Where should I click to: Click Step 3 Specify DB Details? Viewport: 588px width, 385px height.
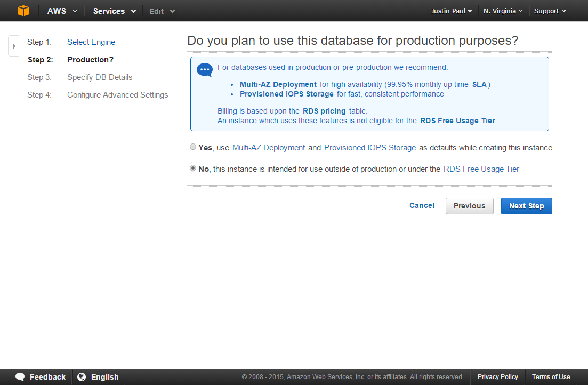pyautogui.click(x=100, y=77)
